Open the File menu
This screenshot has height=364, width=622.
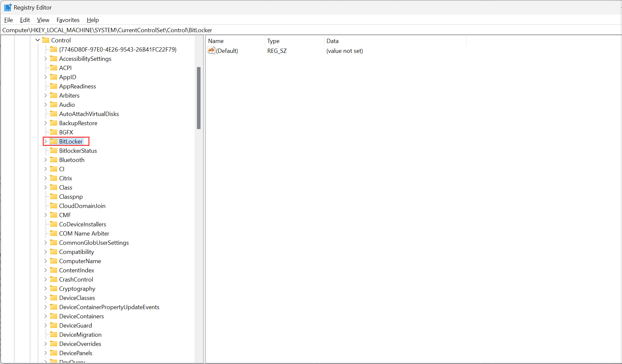tap(9, 20)
